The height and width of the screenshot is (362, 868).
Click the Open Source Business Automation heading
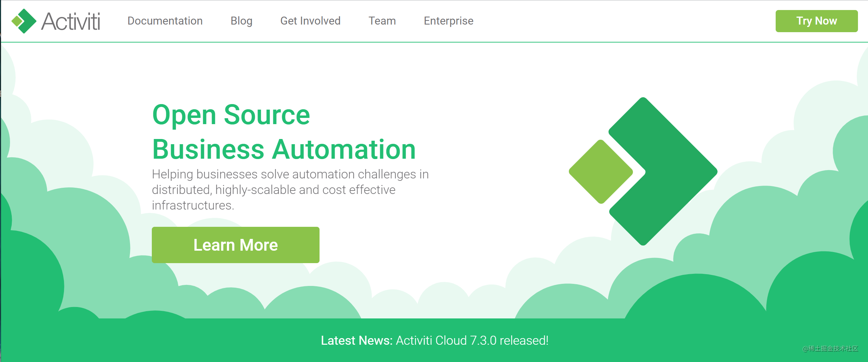point(284,132)
